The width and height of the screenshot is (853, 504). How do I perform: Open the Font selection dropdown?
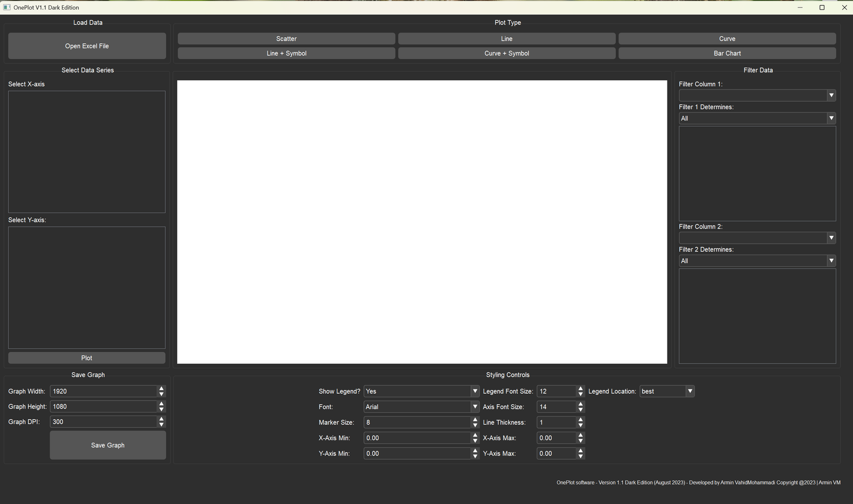point(473,407)
